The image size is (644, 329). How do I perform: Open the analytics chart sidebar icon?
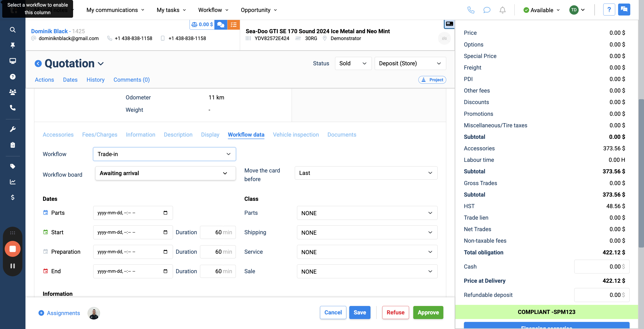click(x=12, y=182)
